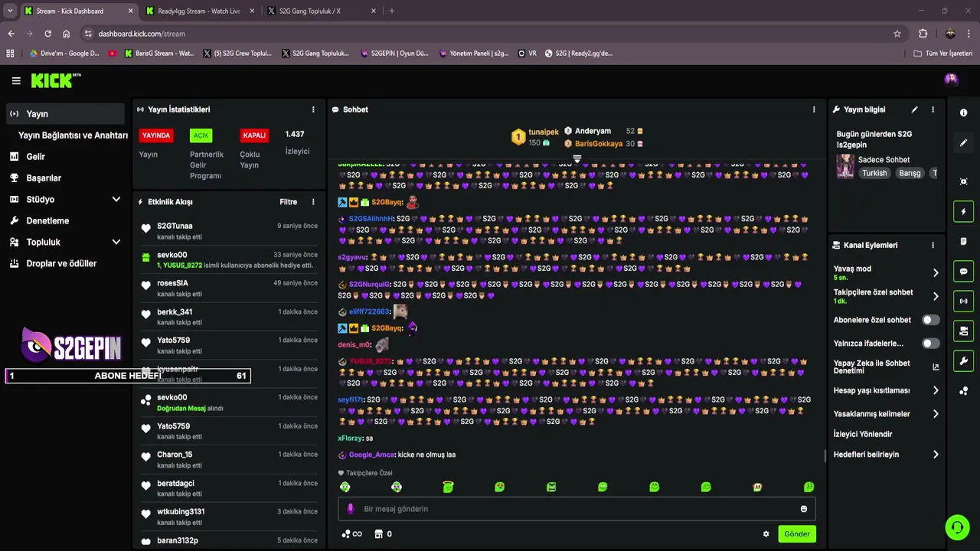The image size is (980, 551).
Task: Click username Google_Amca in chat
Action: pos(372,455)
